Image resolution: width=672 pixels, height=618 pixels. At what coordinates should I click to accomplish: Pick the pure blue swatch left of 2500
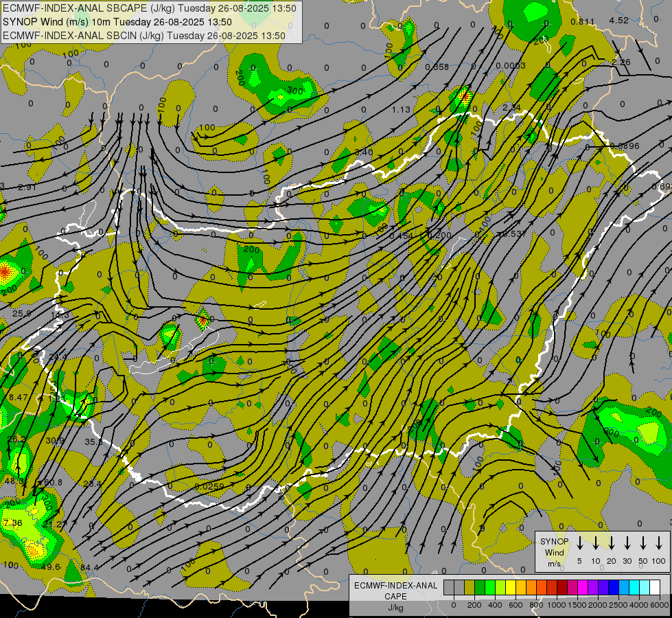point(614,588)
